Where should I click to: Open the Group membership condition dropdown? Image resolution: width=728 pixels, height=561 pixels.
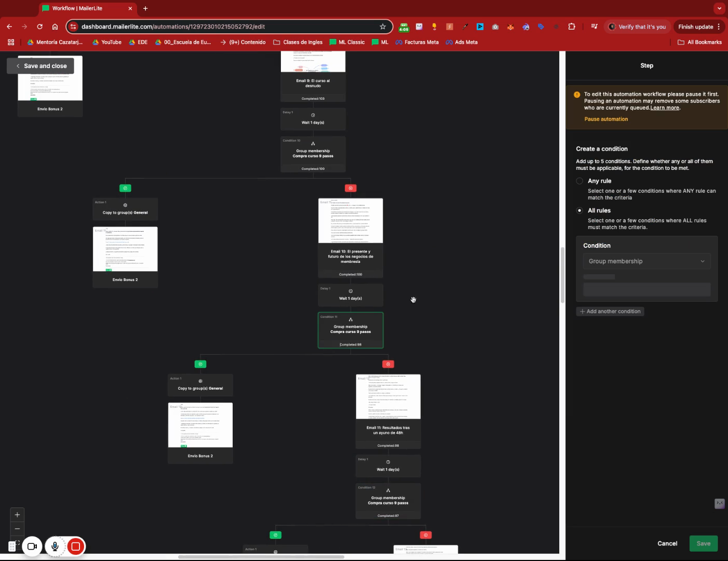pos(646,261)
